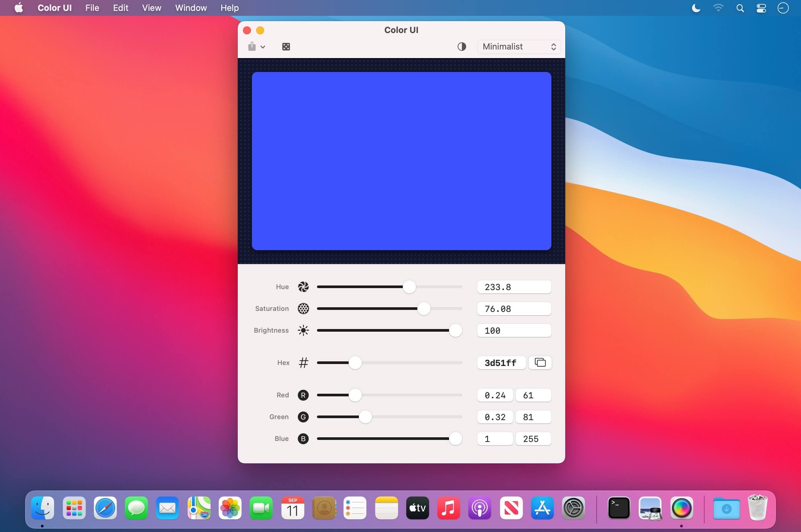Viewport: 801px width, 532px height.
Task: Open the File menu
Action: coord(92,8)
